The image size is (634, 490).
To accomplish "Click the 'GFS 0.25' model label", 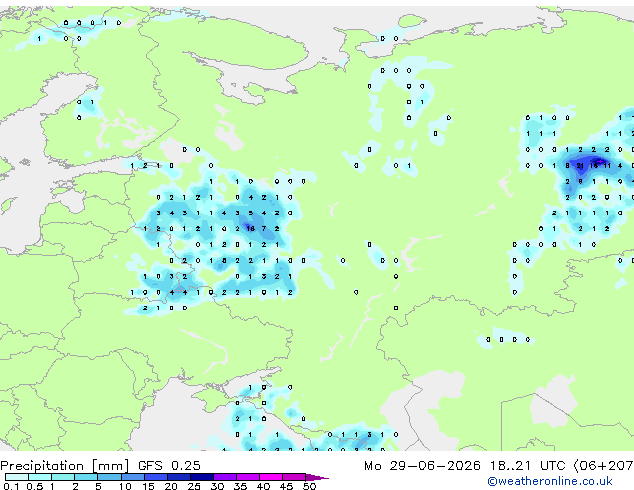I will pyautogui.click(x=169, y=466).
